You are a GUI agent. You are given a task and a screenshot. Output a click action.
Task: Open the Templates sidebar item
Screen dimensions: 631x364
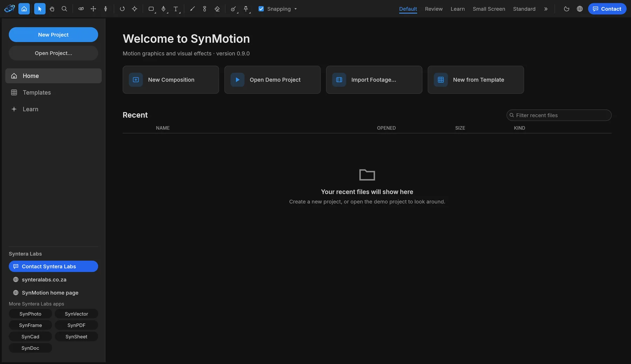click(x=53, y=92)
